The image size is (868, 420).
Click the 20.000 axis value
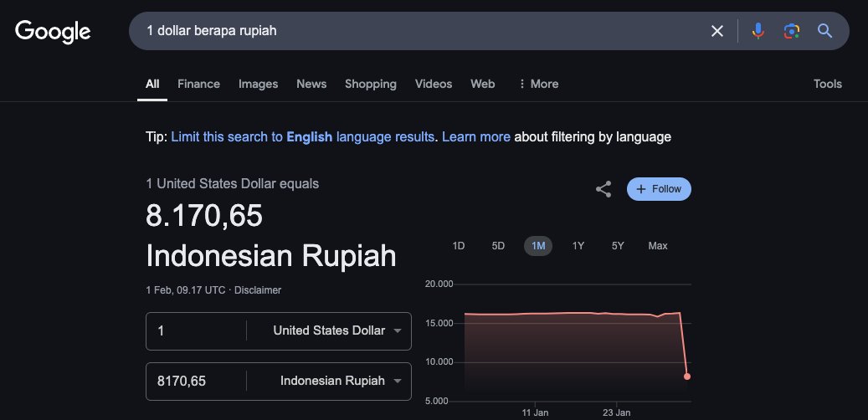point(439,284)
